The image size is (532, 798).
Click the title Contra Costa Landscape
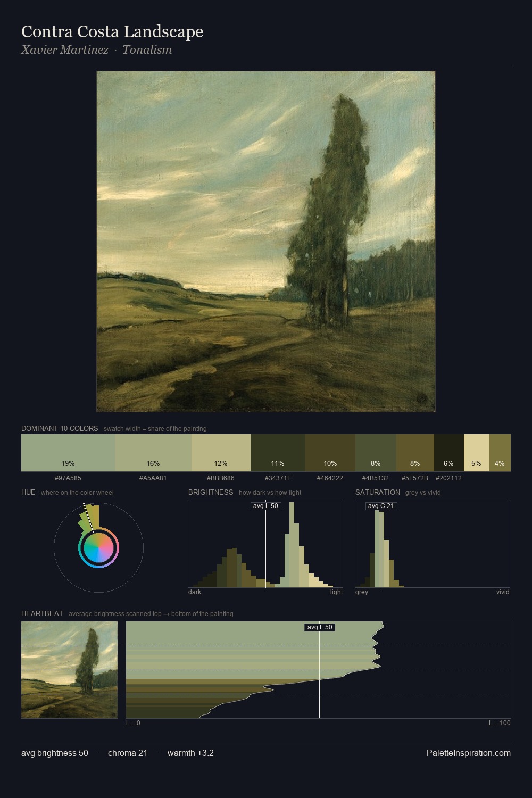(x=112, y=31)
